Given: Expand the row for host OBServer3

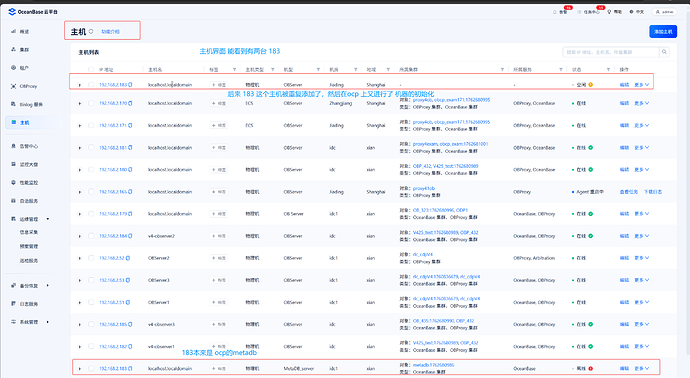Looking at the screenshot, I should pos(80,281).
